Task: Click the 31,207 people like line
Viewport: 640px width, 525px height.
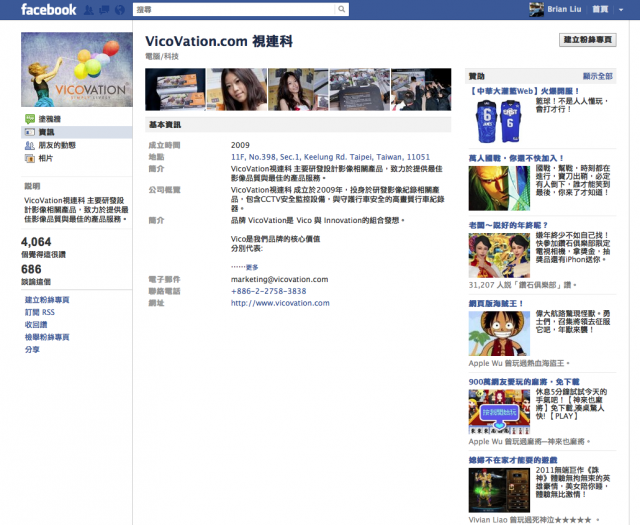Action: coord(522,285)
